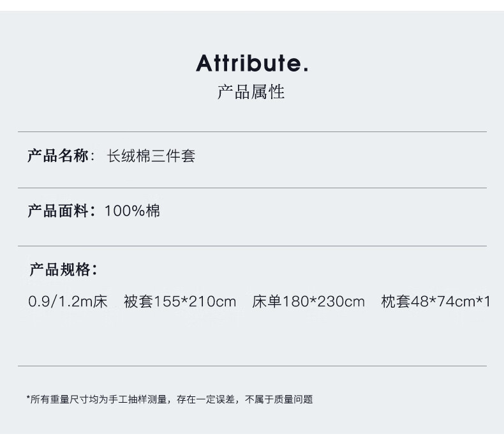504x441 pixels.
Task: Click the 产品面料 label
Action: 58,211
